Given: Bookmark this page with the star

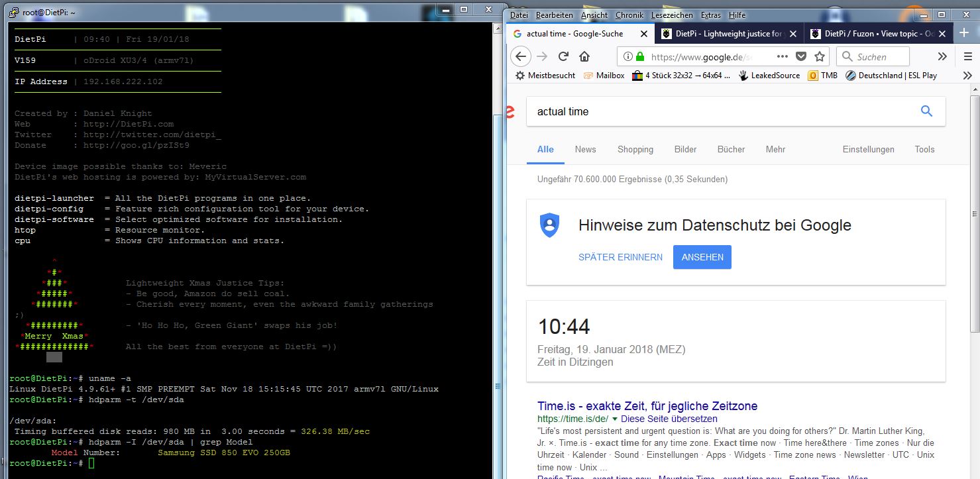Looking at the screenshot, I should 820,57.
